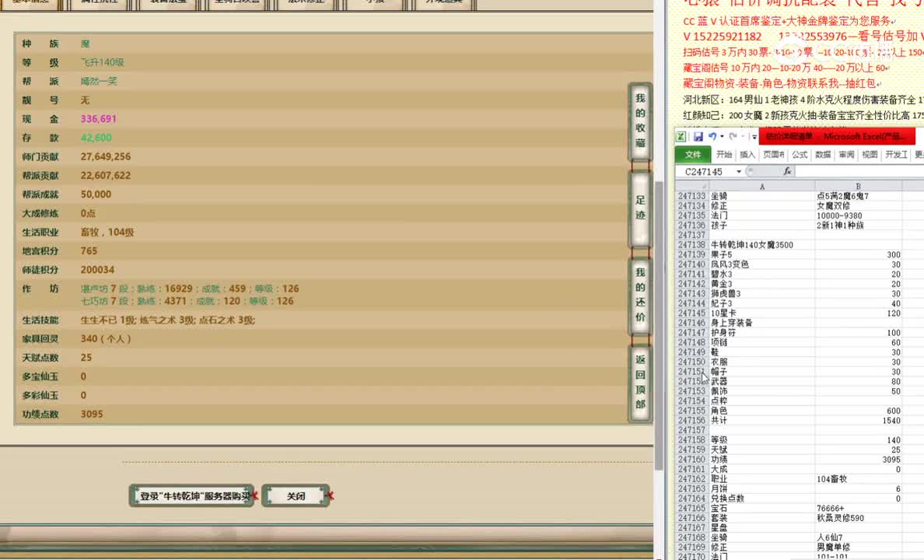This screenshot has height=560, width=924.
Task: Click the cell with value 1540
Action: click(x=859, y=420)
